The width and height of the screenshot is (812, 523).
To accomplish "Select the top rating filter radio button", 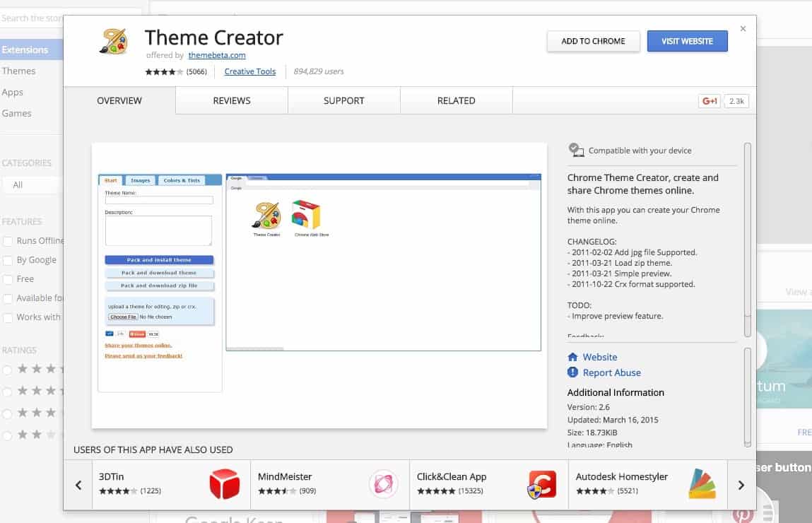I will pyautogui.click(x=7, y=370).
